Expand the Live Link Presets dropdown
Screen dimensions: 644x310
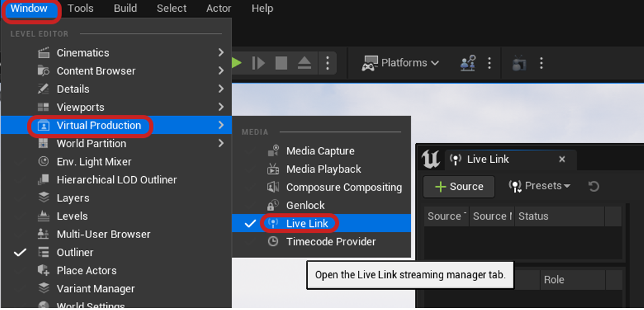pyautogui.click(x=540, y=186)
